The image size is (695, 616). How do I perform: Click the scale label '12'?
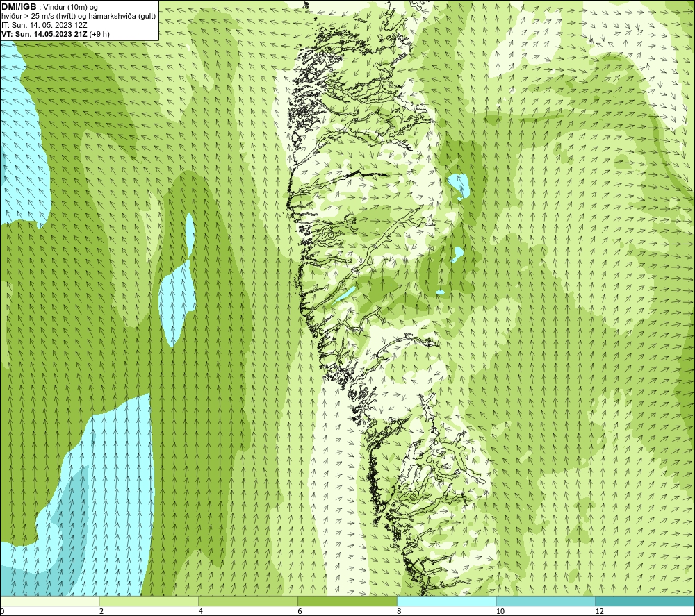600,612
